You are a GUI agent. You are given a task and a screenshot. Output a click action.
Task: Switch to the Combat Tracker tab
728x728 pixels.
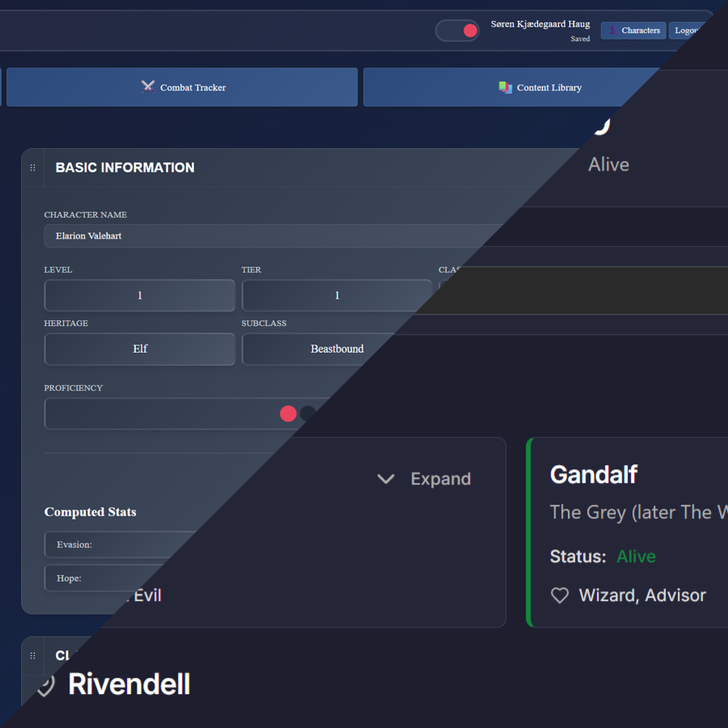[181, 87]
